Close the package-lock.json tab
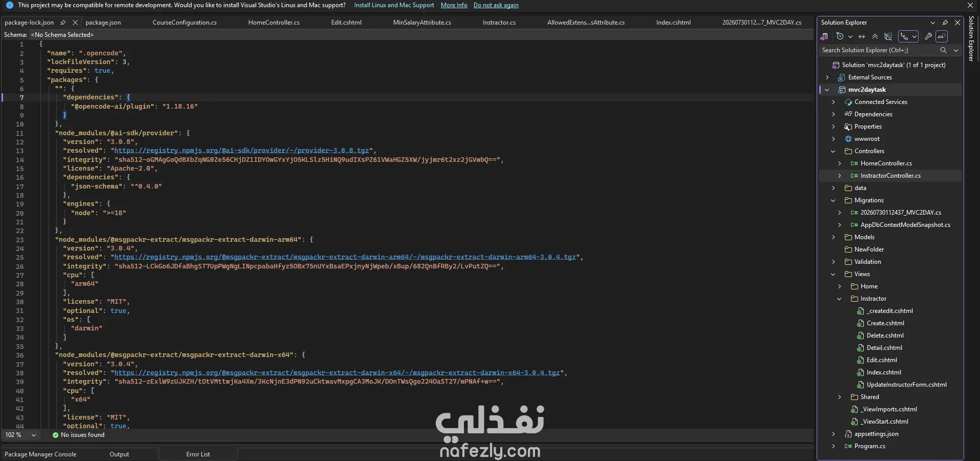This screenshot has height=461, width=980. [75, 23]
